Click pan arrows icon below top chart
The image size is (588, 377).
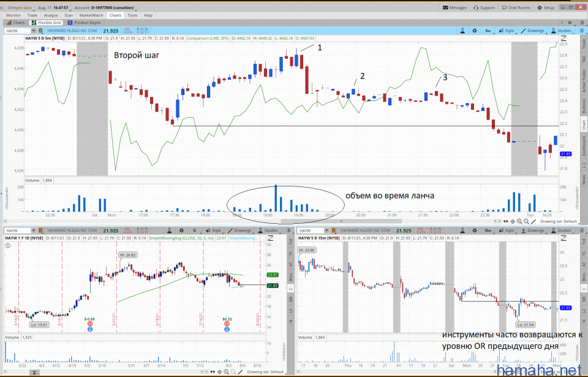pyautogui.click(x=505, y=221)
